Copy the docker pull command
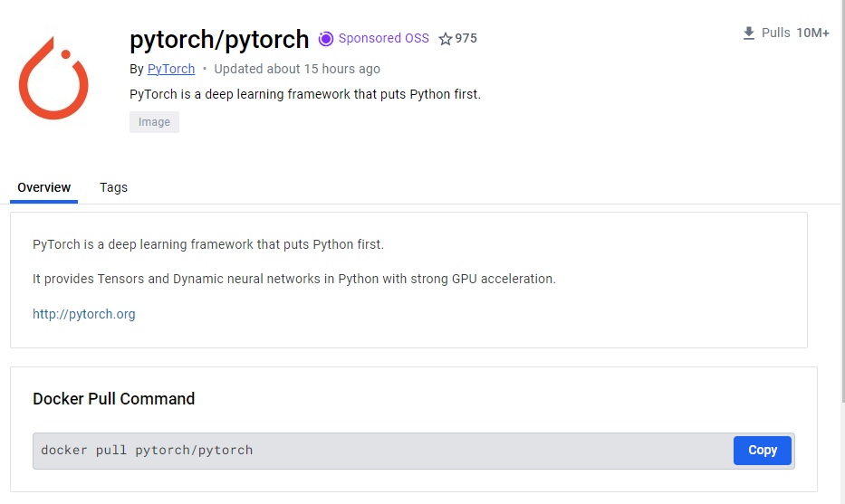845x504 pixels. coord(762,450)
